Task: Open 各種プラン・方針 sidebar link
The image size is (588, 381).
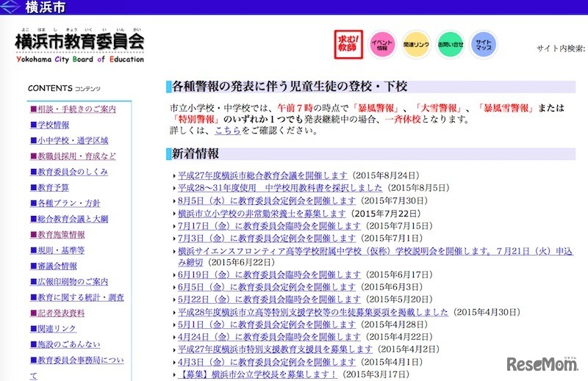Action: click(65, 203)
